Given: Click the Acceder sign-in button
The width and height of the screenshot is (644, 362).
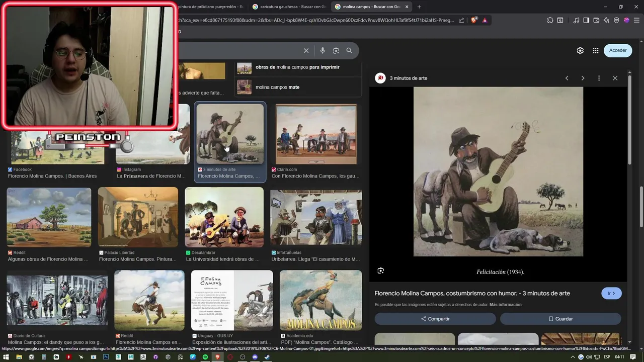Looking at the screenshot, I should (x=618, y=50).
